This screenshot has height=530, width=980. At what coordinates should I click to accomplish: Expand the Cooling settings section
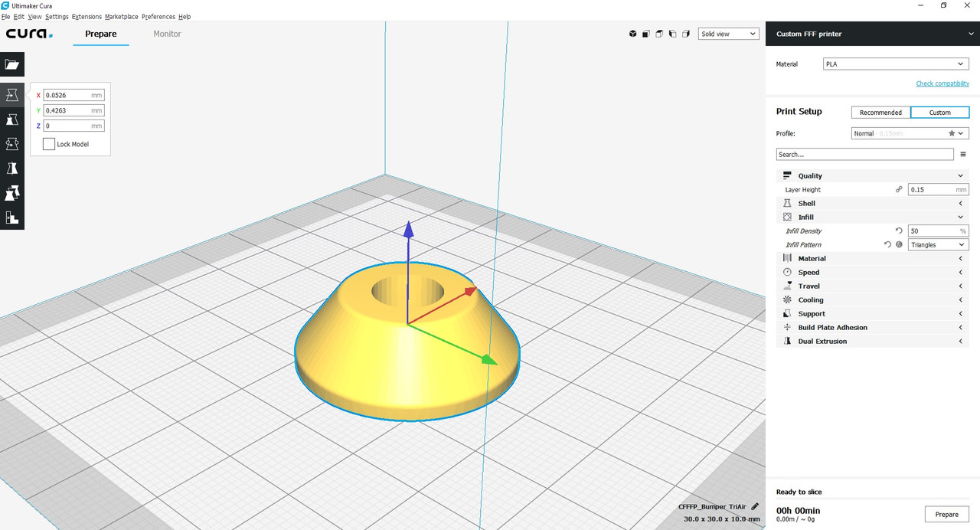[873, 299]
